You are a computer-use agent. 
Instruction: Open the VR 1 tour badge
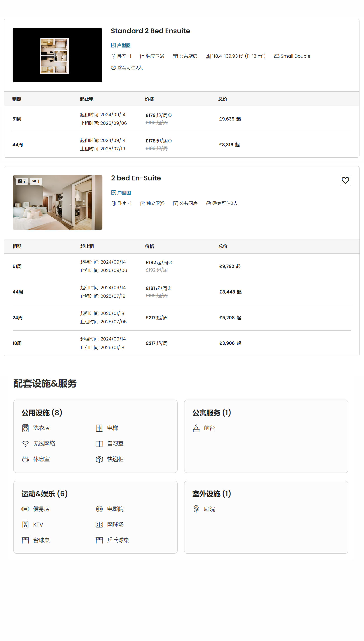point(36,181)
